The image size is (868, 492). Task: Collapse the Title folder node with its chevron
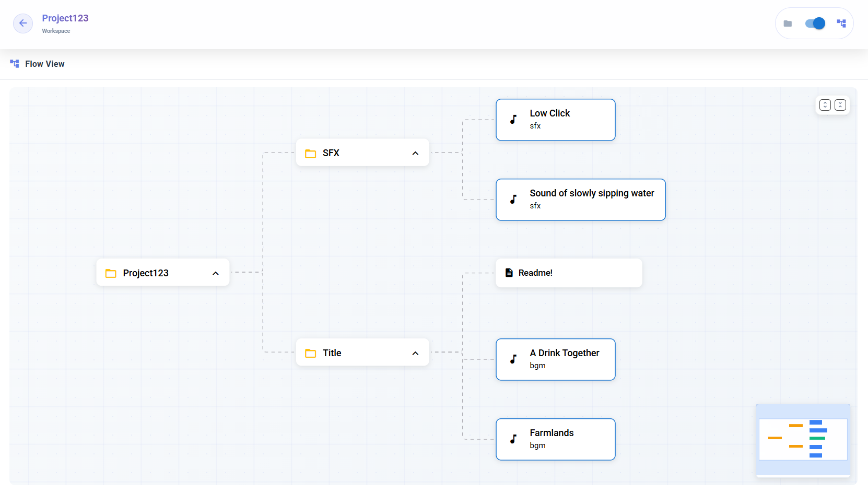click(415, 353)
